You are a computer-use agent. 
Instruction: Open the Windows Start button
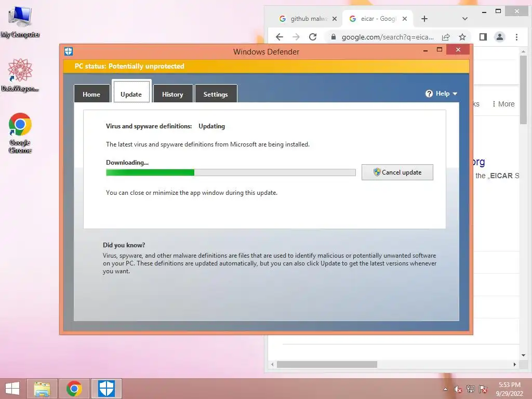point(12,389)
